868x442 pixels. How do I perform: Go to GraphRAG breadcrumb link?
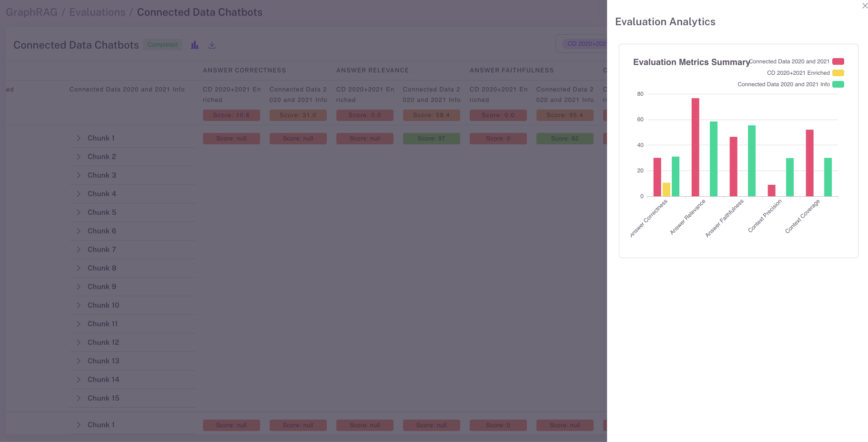coord(31,12)
